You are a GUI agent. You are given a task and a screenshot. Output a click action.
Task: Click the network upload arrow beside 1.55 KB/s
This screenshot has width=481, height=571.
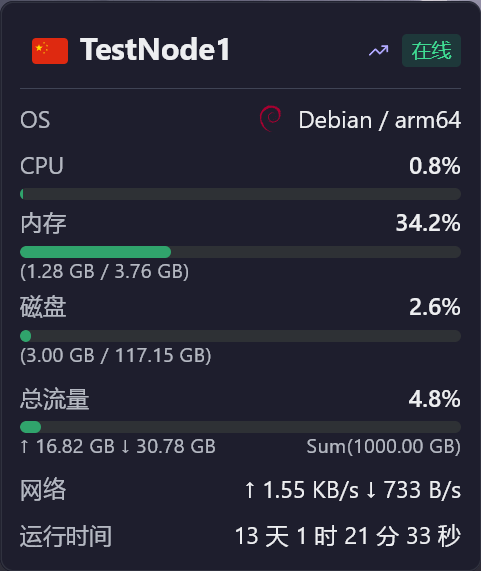(x=249, y=490)
